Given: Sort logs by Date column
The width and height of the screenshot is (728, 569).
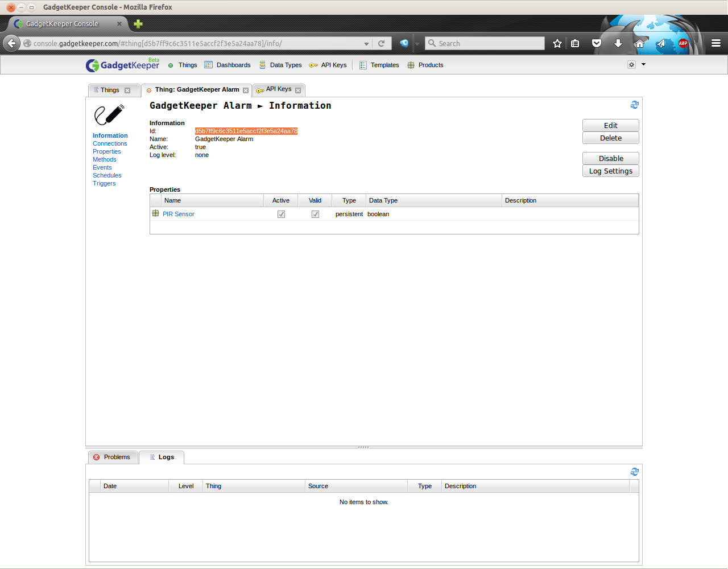Looking at the screenshot, I should [134, 486].
